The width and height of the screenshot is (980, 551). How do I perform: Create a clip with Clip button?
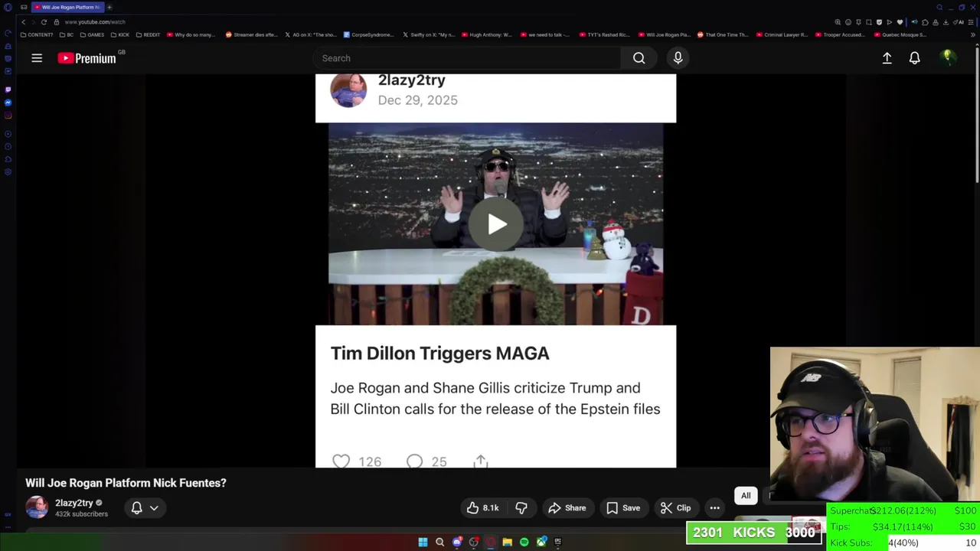676,507
